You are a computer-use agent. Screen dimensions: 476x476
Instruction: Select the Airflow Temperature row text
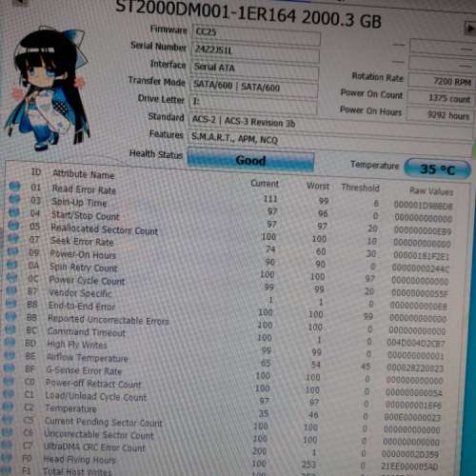[x=87, y=358]
